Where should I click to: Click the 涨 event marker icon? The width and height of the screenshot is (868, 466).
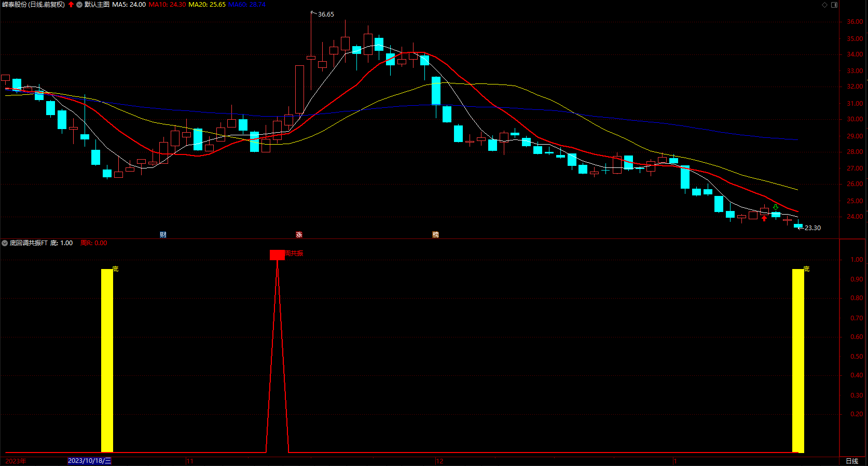[x=299, y=235]
